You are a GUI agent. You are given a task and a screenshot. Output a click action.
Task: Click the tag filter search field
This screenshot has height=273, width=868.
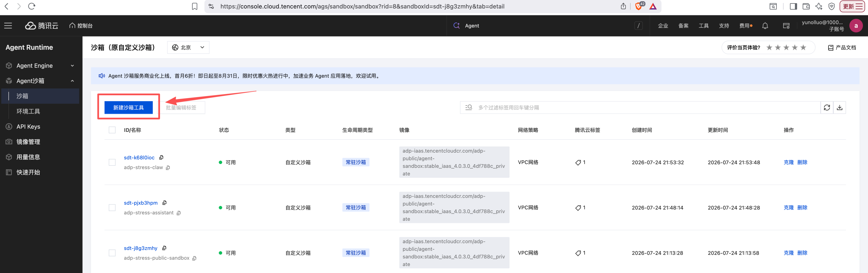[x=640, y=107]
